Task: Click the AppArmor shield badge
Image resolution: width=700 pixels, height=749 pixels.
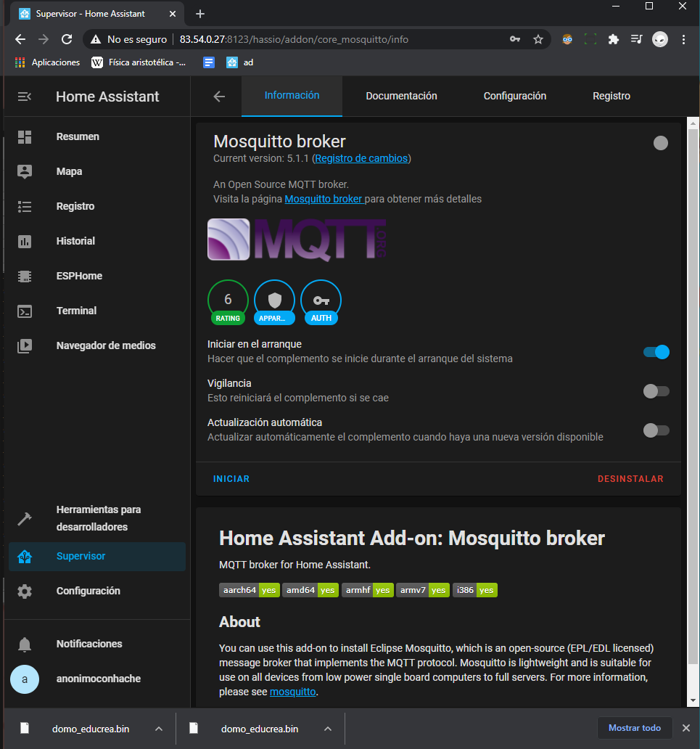Action: [x=274, y=303]
